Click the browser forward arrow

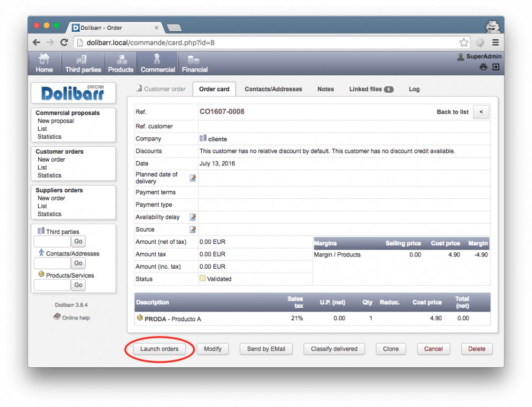[x=50, y=42]
